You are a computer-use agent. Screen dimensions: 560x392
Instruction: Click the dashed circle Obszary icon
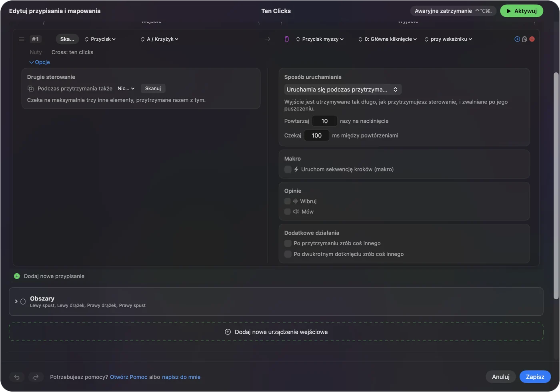click(x=23, y=302)
